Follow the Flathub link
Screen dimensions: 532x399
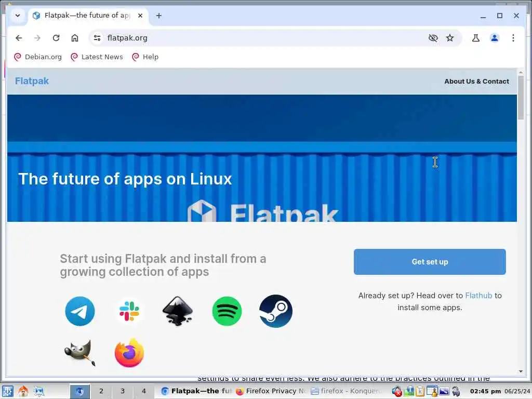tap(478, 296)
